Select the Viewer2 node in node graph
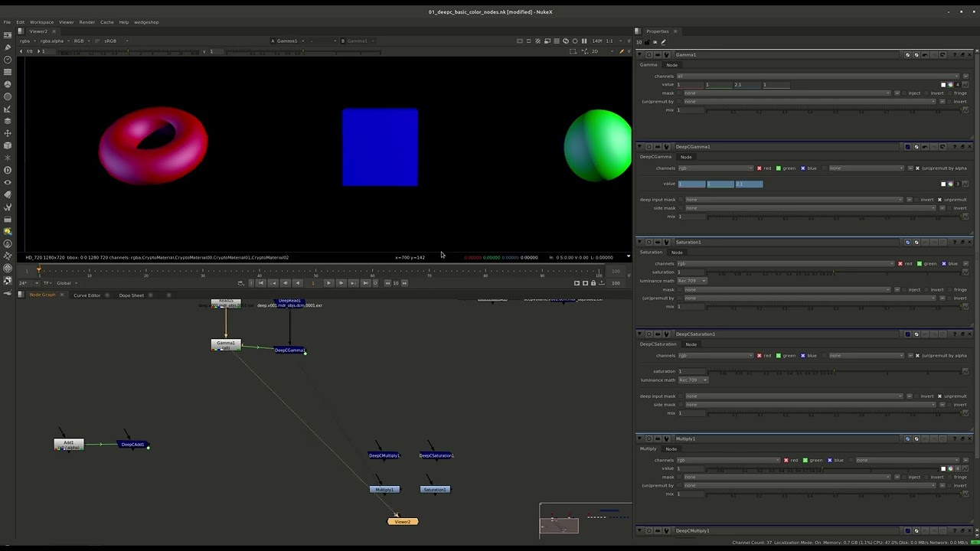This screenshot has width=980, height=551. (x=403, y=522)
